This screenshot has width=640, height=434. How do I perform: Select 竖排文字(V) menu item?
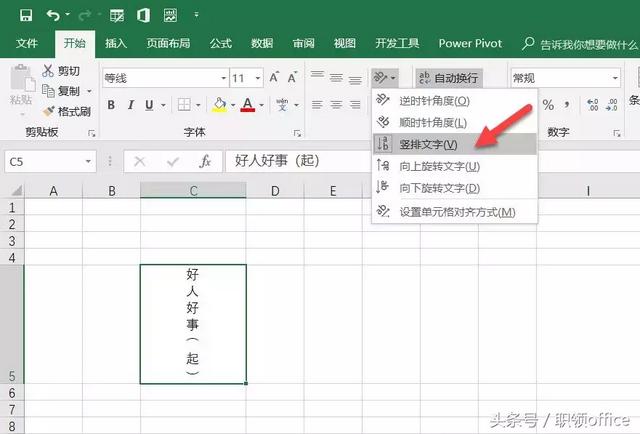coord(455,144)
